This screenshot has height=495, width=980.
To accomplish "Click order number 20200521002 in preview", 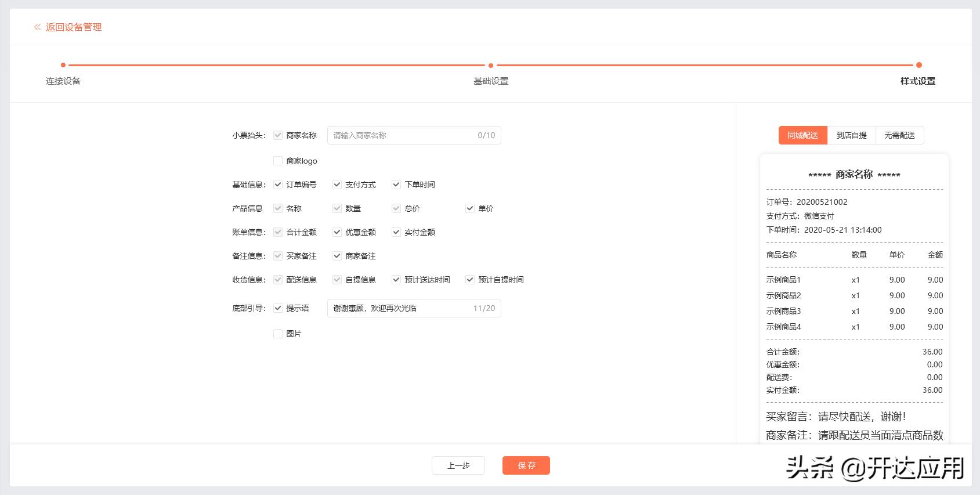I will (x=822, y=202).
